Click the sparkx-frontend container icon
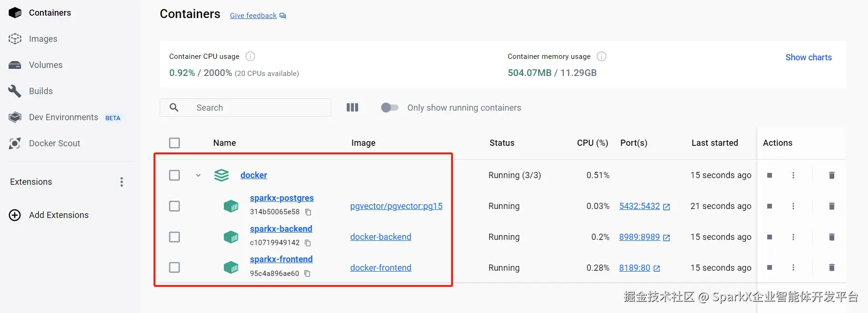868x313 pixels. click(231, 267)
